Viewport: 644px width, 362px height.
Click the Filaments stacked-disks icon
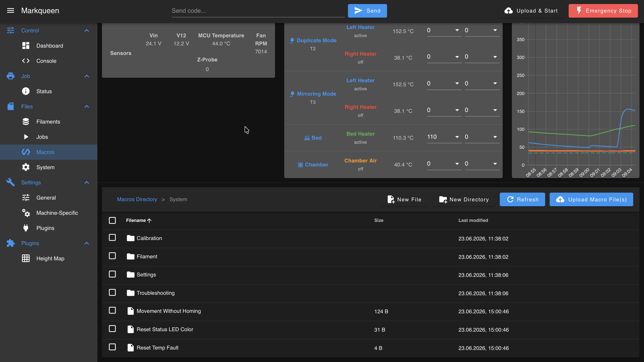coord(26,122)
